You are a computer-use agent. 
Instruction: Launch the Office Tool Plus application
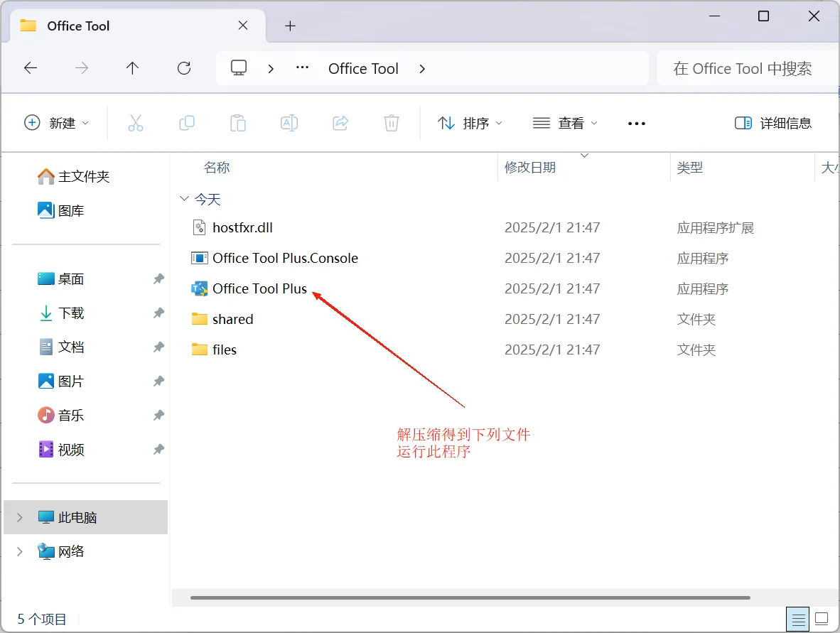(x=259, y=288)
